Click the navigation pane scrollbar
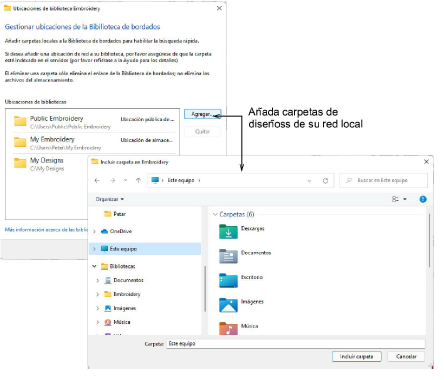The image size is (444, 380). tap(205, 289)
